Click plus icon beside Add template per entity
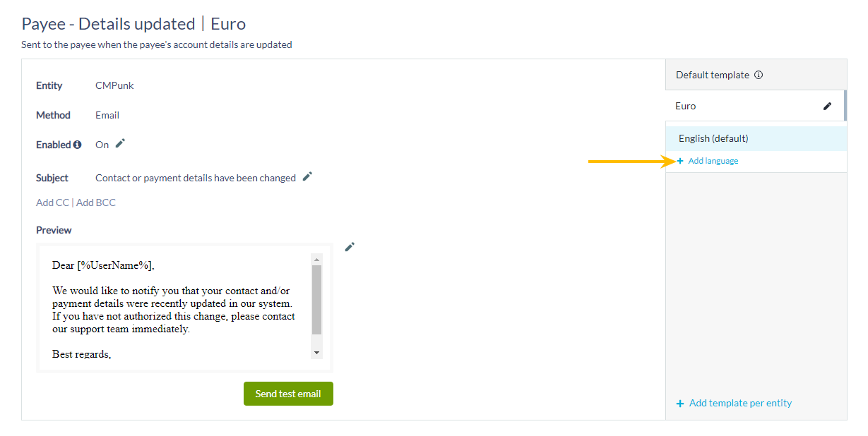Viewport: 868px width, 436px height. (680, 404)
